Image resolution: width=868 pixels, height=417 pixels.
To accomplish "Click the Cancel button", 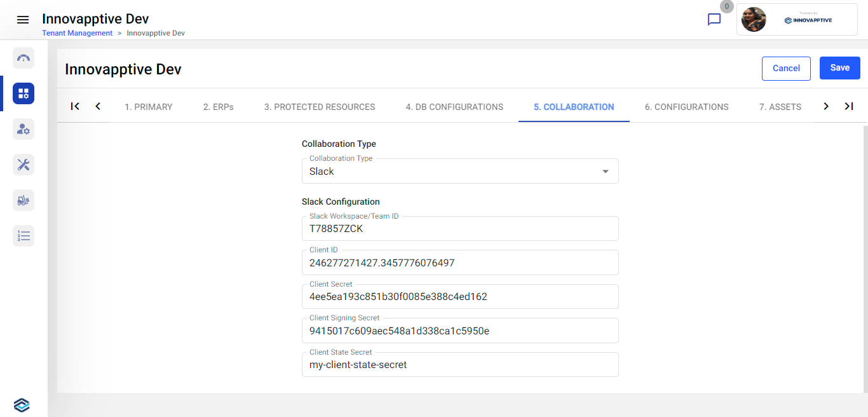I will [786, 69].
